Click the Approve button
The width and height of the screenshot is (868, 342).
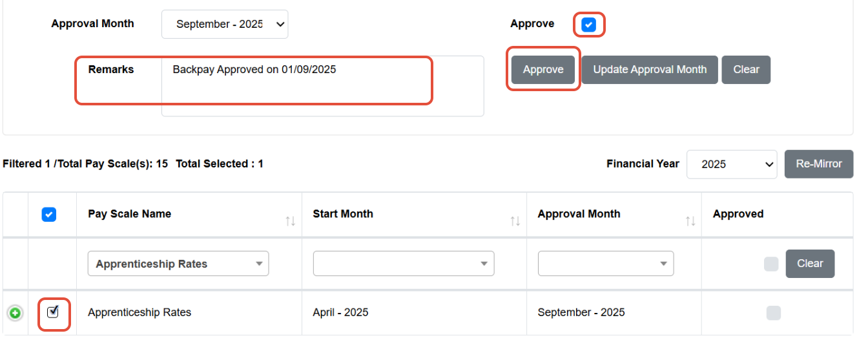(543, 70)
